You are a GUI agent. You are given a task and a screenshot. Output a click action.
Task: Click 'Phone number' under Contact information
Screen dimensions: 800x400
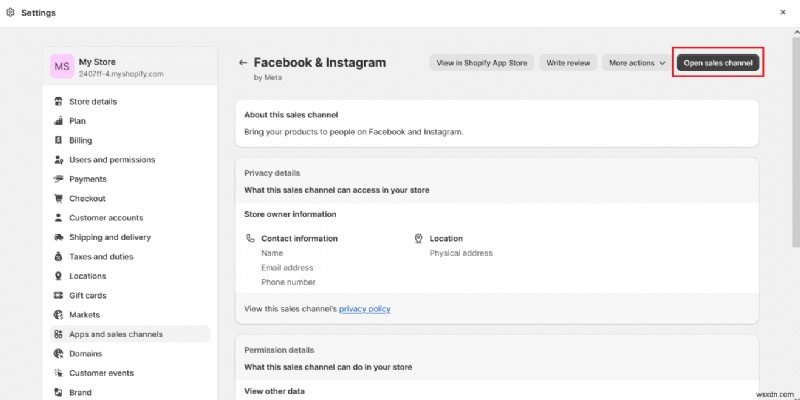288,282
